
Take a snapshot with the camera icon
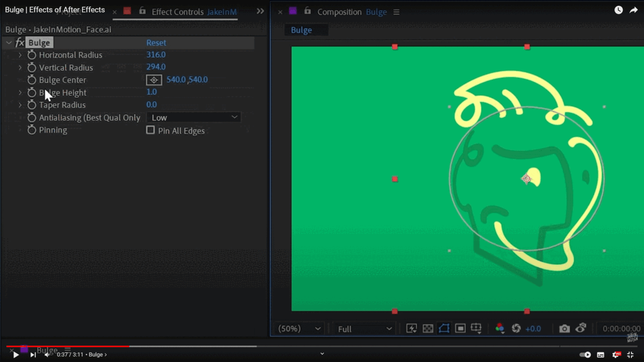[565, 328]
